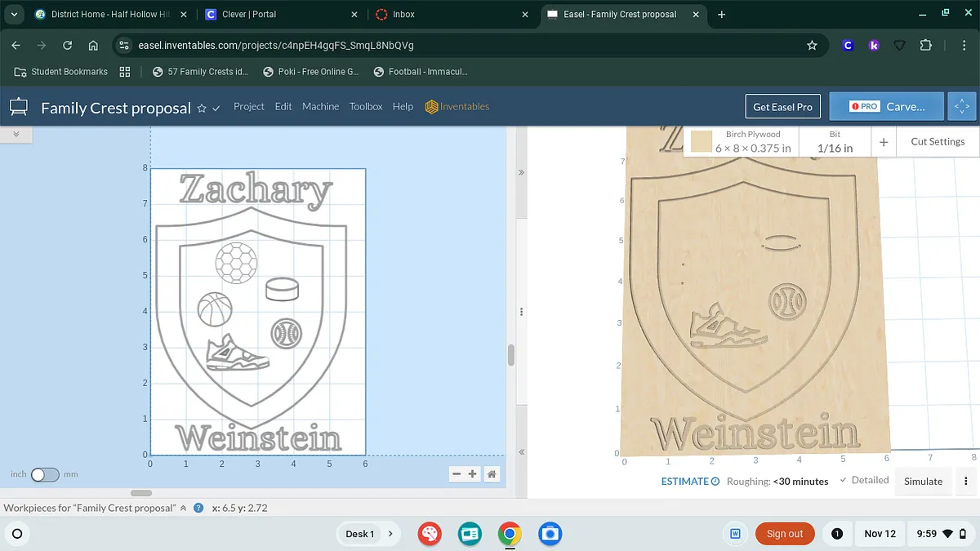The height and width of the screenshot is (551, 980).
Task: Click the jog machine arrows icon
Action: point(962,106)
